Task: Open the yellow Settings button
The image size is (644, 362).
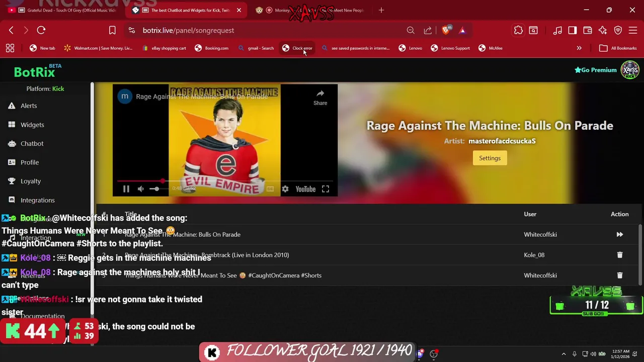Action: click(490, 158)
